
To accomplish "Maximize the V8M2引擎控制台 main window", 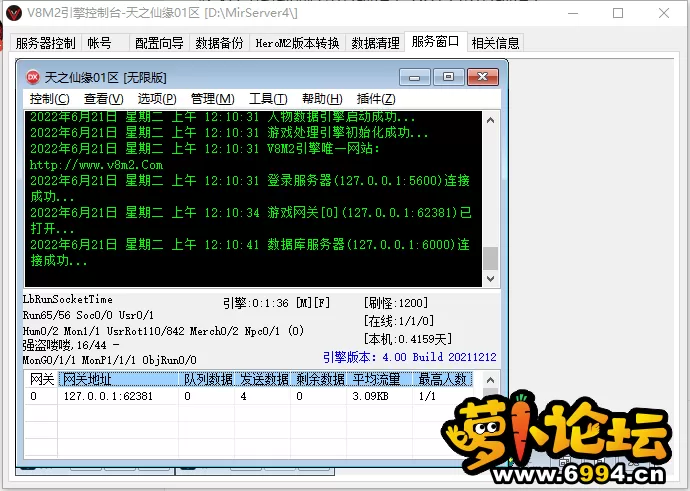I will click(x=618, y=13).
